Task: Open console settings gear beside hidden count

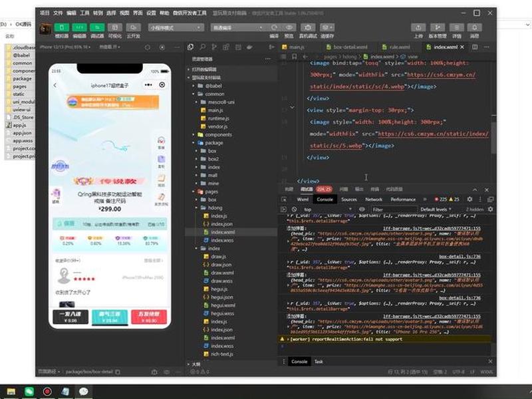Action: (490, 209)
